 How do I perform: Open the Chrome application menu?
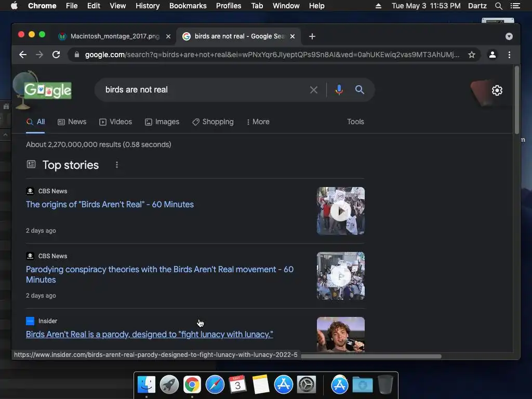42,6
